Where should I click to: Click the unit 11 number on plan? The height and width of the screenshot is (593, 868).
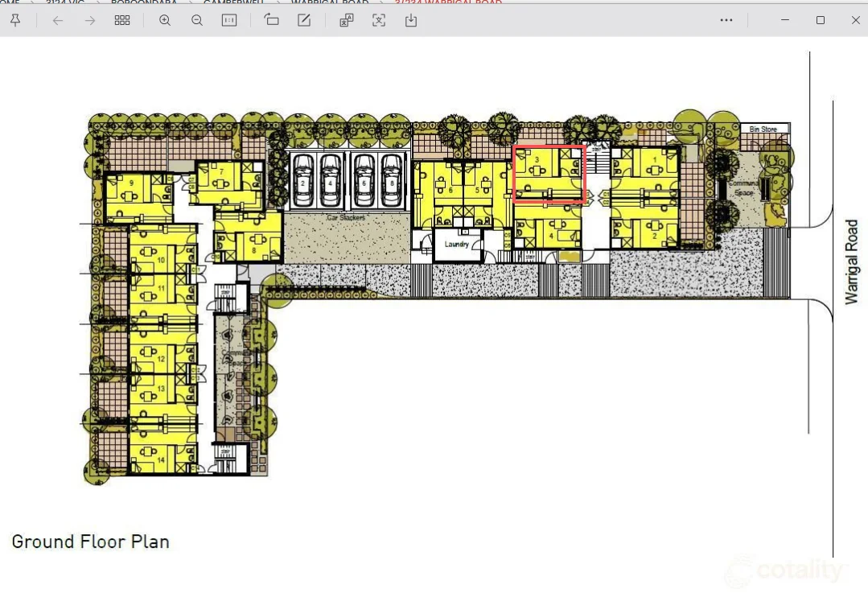tap(161, 288)
